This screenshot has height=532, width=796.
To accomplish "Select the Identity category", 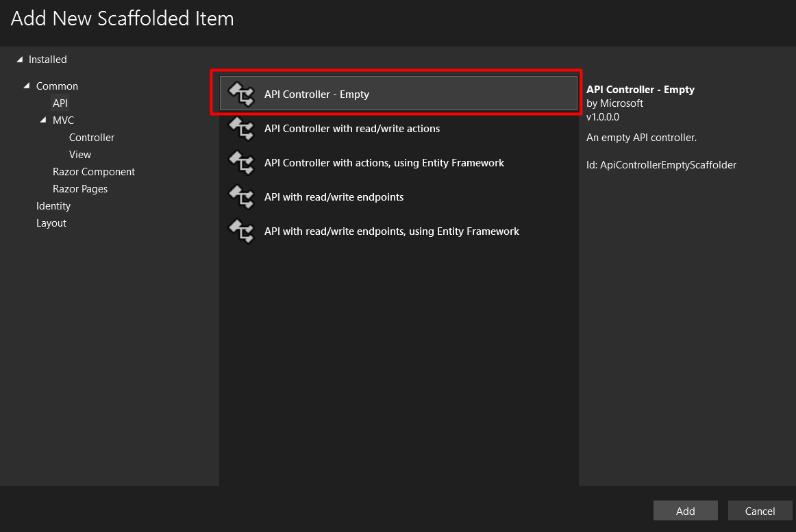I will pos(53,205).
